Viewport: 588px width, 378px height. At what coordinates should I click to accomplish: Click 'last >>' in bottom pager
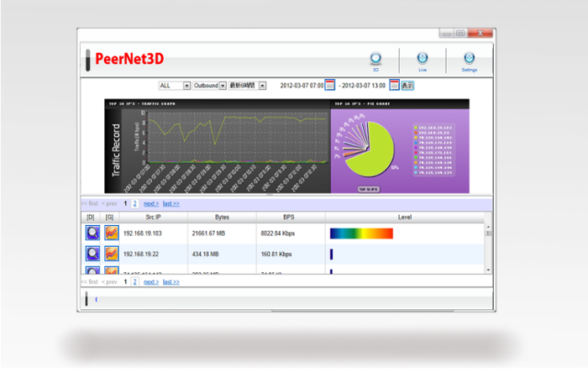point(171,281)
